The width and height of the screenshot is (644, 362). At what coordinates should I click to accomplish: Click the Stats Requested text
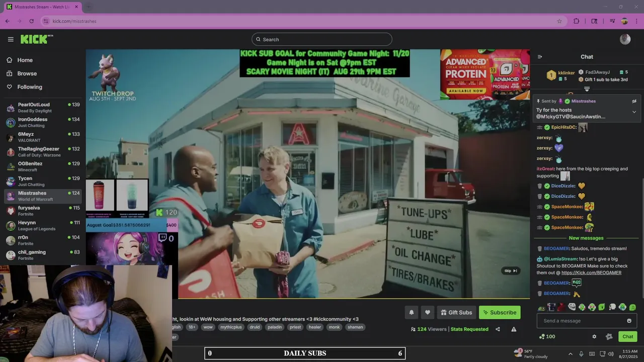469,329
